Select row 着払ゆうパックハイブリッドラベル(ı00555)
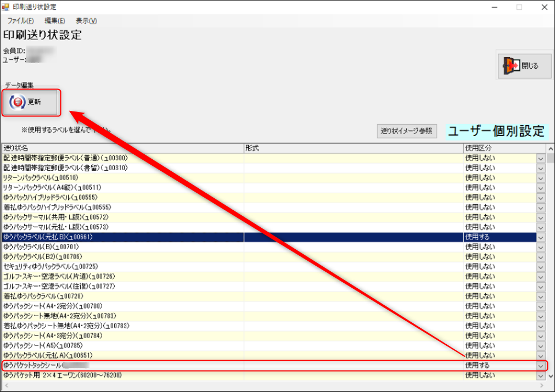This screenshot has width=555, height=392. point(273,208)
